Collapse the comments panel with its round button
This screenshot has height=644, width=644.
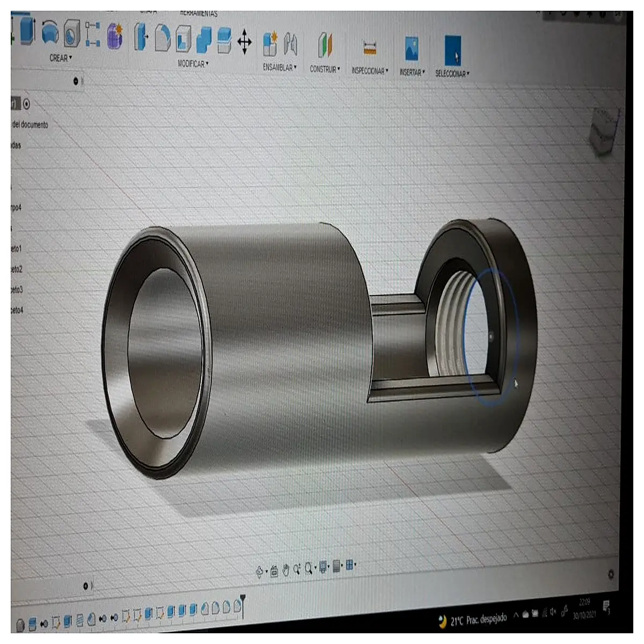click(x=86, y=586)
